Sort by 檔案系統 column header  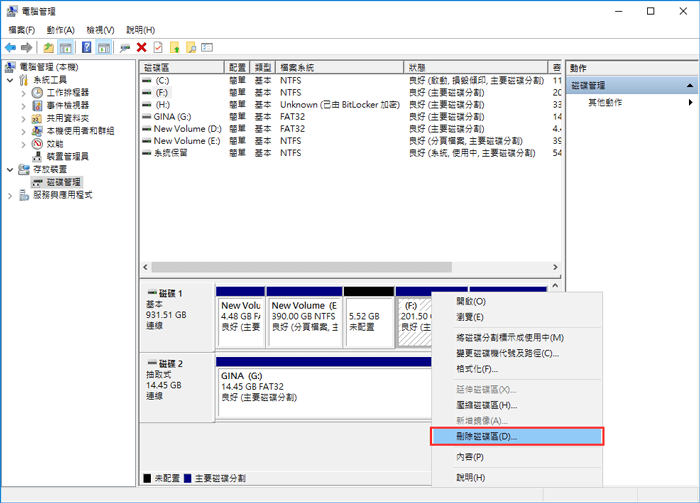coord(340,67)
